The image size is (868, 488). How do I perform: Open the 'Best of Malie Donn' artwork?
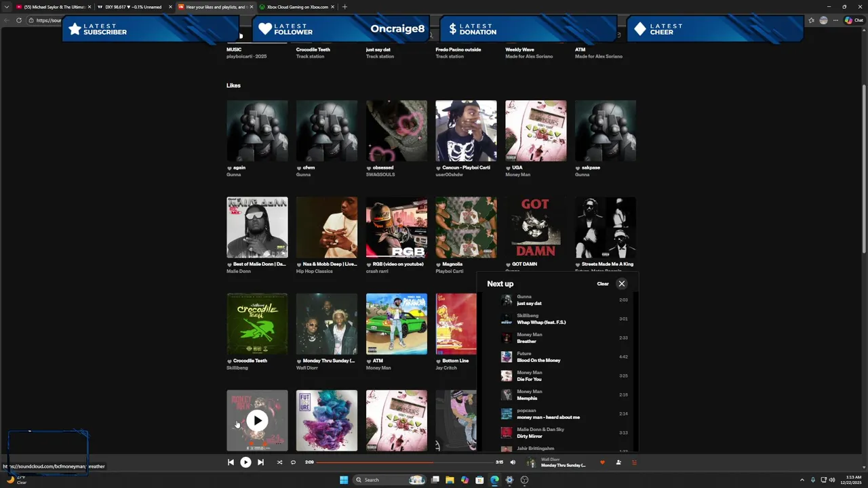click(x=257, y=228)
